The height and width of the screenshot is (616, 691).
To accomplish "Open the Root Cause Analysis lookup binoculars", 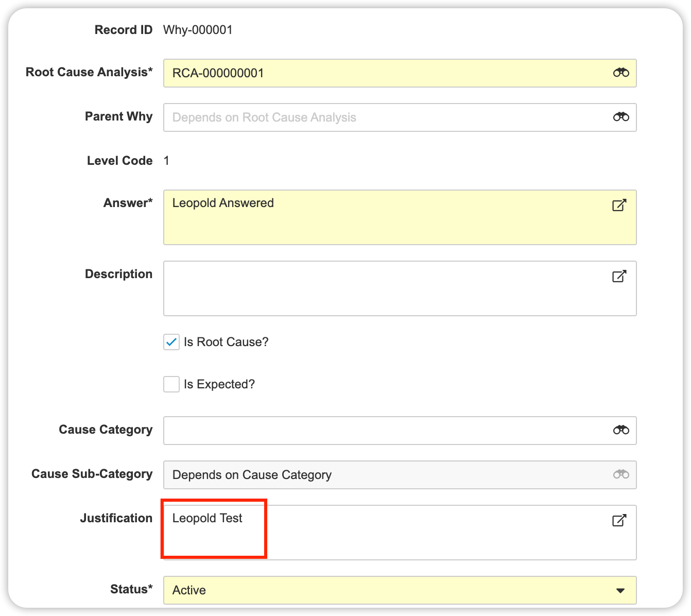I will [x=621, y=73].
